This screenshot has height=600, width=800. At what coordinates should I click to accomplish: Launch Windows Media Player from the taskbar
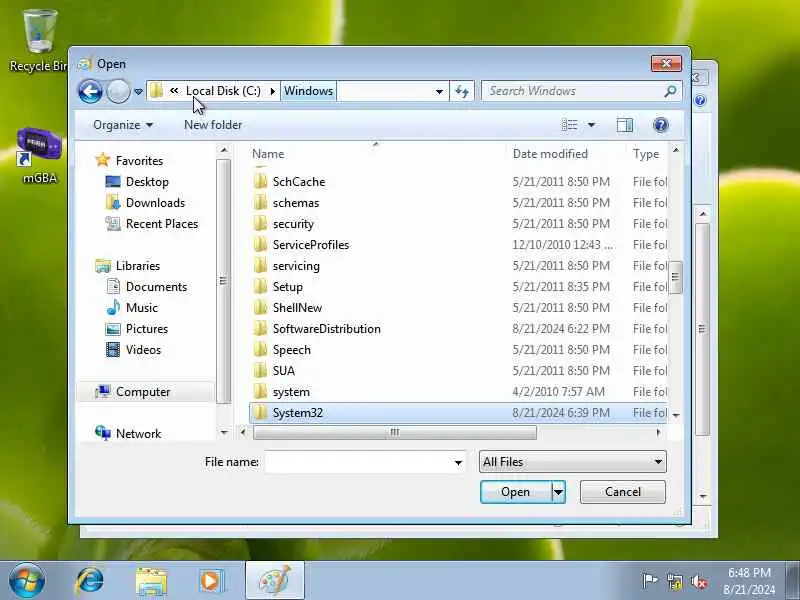pyautogui.click(x=211, y=581)
